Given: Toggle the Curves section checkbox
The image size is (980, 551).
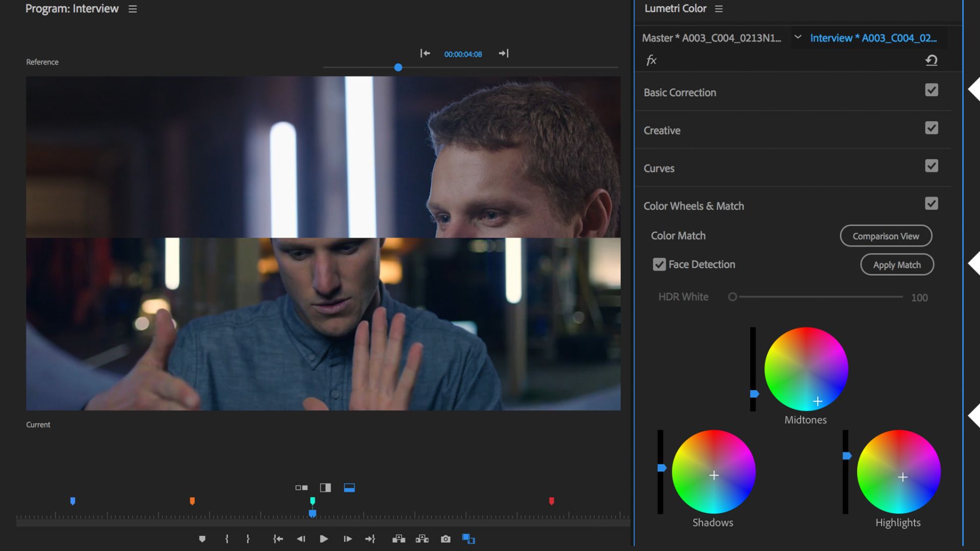Looking at the screenshot, I should (x=931, y=166).
